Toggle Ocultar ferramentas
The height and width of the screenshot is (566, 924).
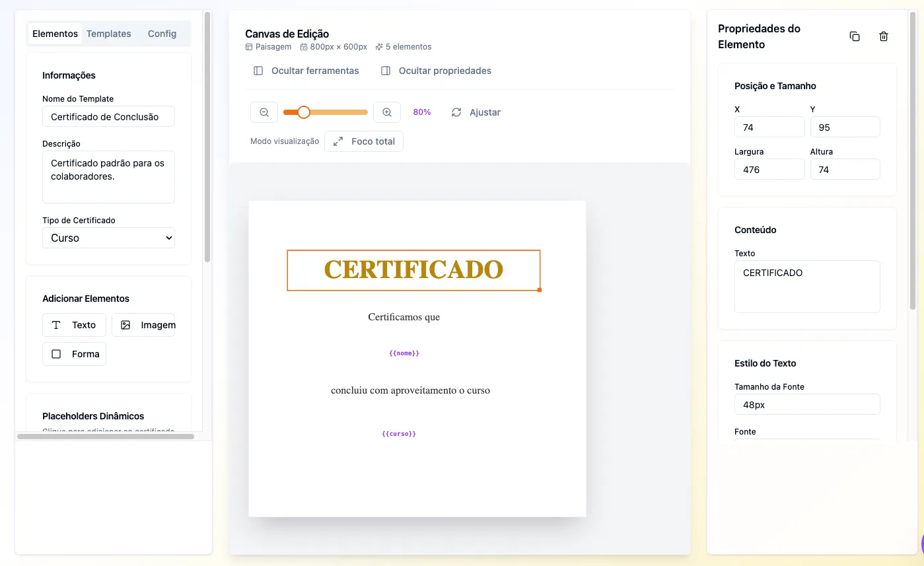pyautogui.click(x=306, y=70)
